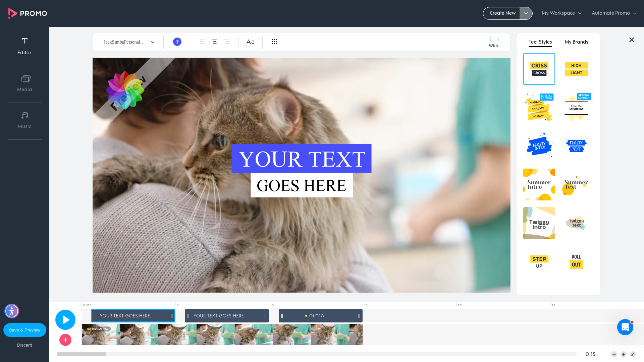Select the Under The Mistletoe style
Screen dimensions: 644x362
tap(576, 107)
